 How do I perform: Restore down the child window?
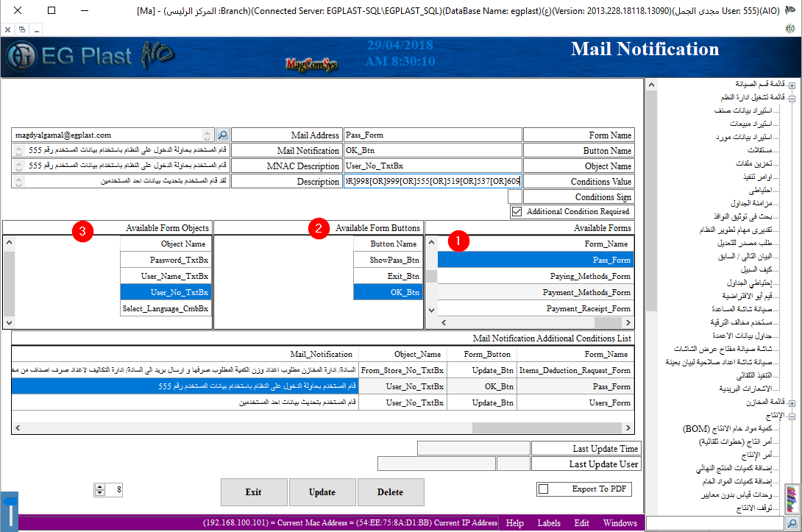pos(22,29)
